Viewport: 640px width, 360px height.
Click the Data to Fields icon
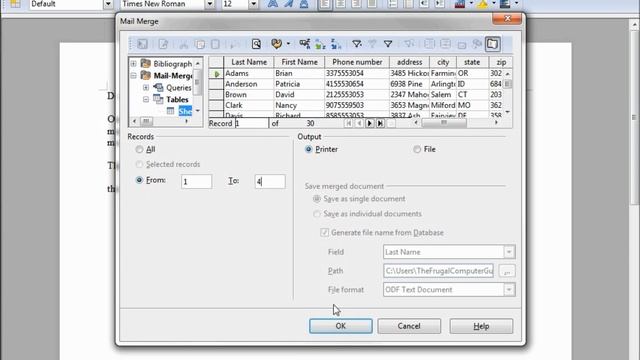coord(445,44)
